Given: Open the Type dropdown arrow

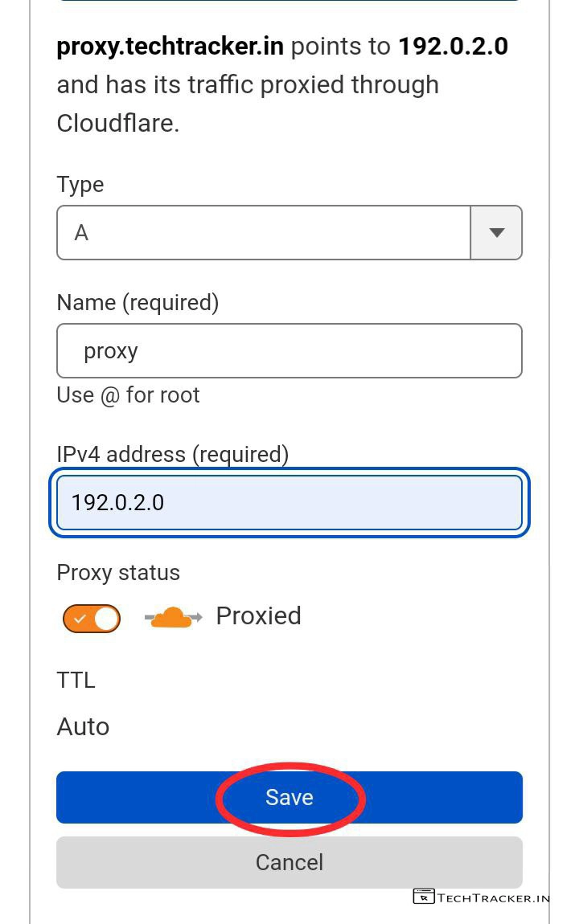Looking at the screenshot, I should coord(496,233).
